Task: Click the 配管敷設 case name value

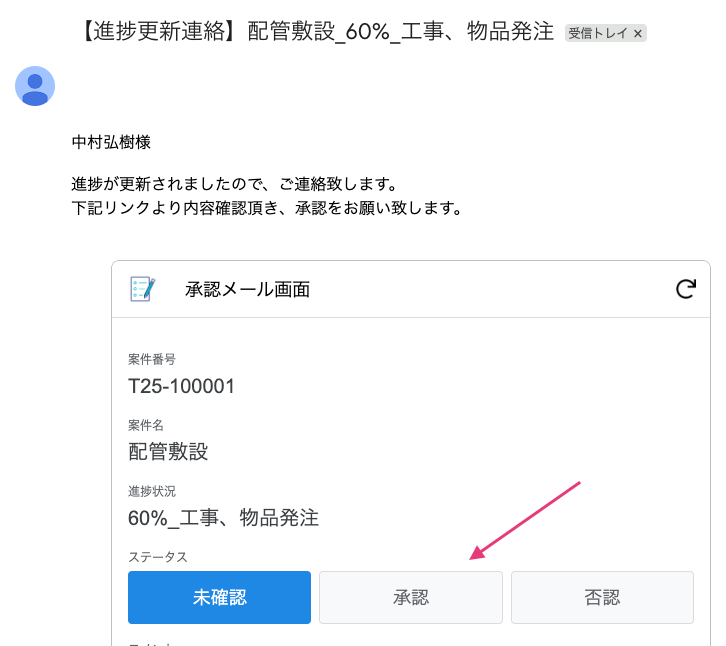Action: (x=168, y=452)
